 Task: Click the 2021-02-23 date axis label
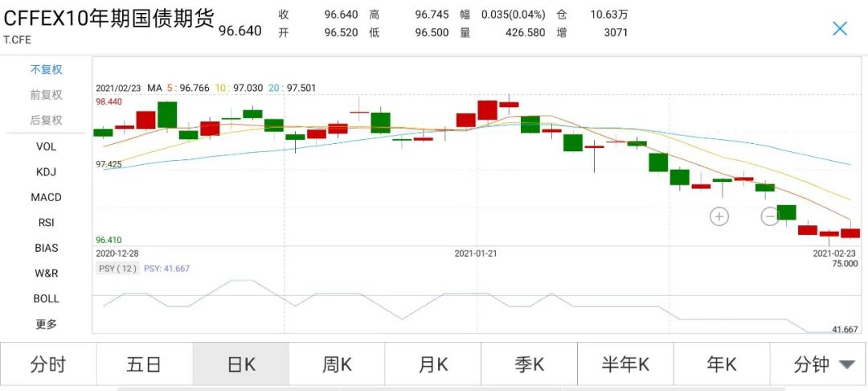835,253
